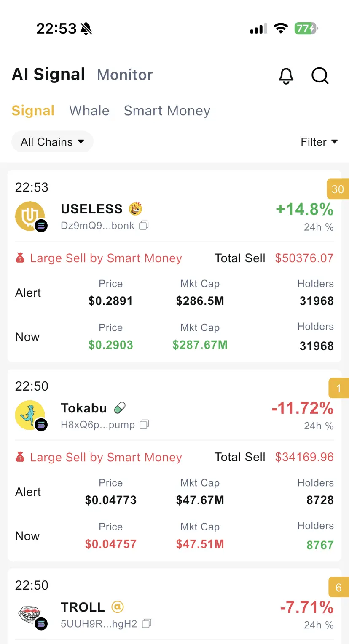Tap the yellow 30 signal count badge
This screenshot has width=349, height=644.
pos(338,189)
